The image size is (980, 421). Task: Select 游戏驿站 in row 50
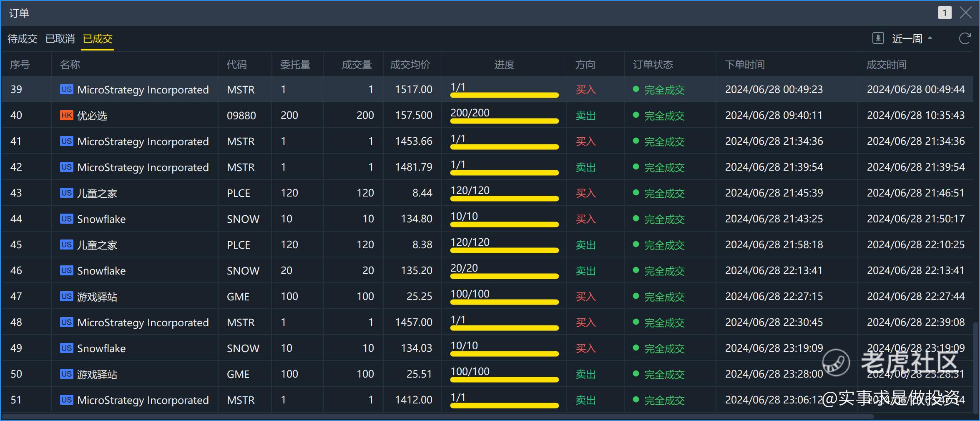[97, 374]
